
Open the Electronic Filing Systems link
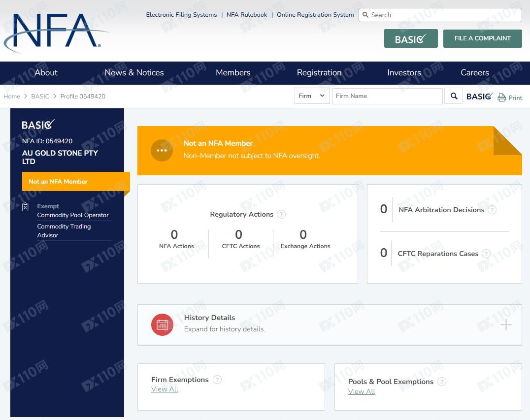[181, 15]
